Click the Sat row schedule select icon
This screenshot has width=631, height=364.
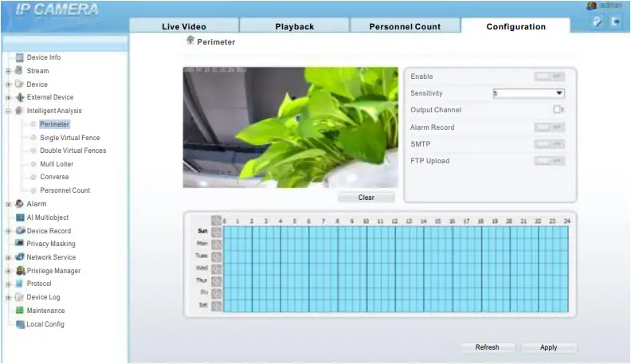pos(217,306)
